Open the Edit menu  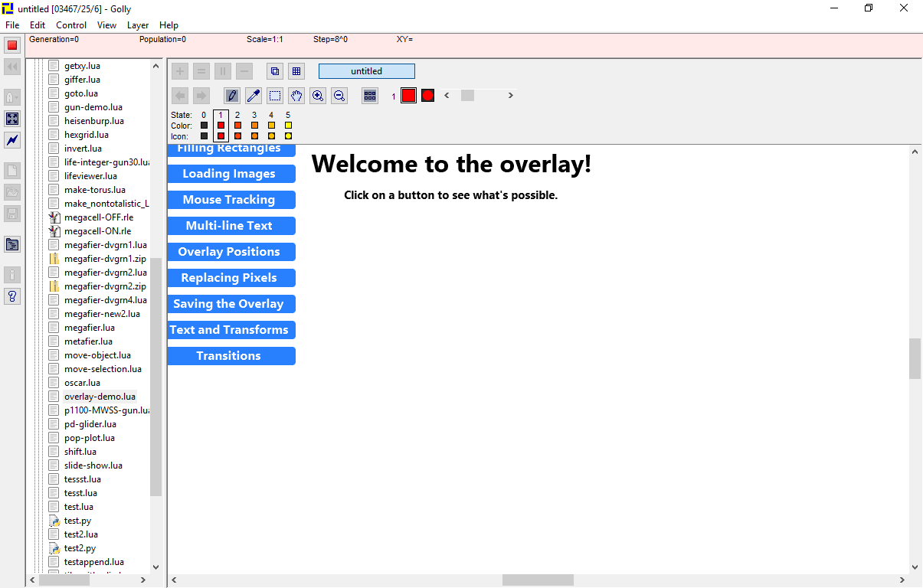[x=38, y=25]
